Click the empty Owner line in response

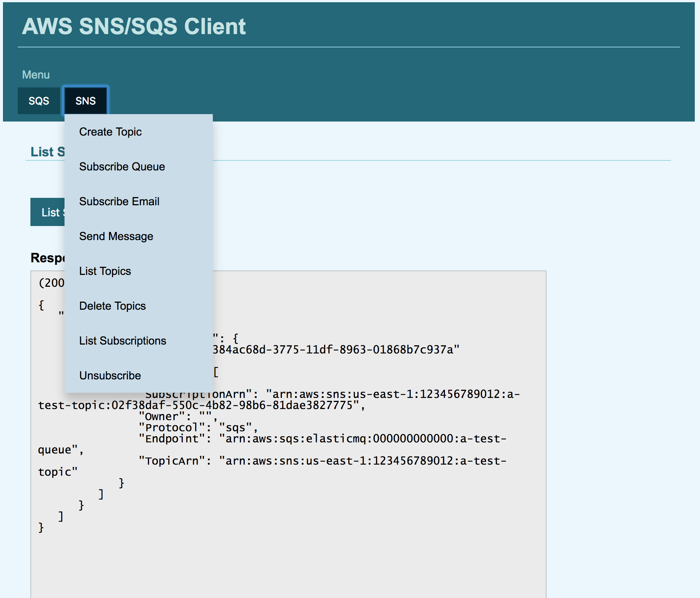(178, 416)
